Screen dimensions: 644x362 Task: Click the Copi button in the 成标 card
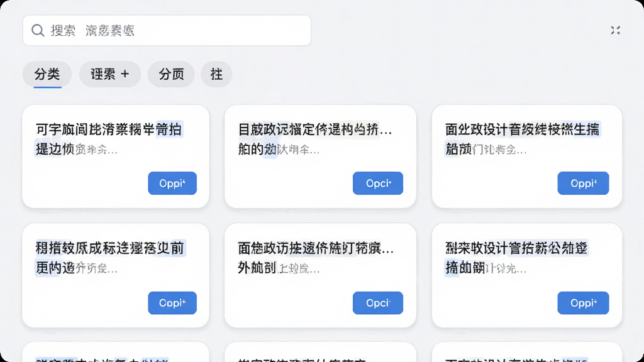[172, 303]
